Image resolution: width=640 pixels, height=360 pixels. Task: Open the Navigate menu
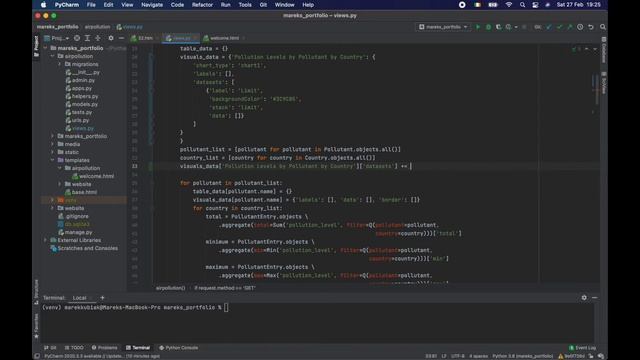tap(152, 5)
